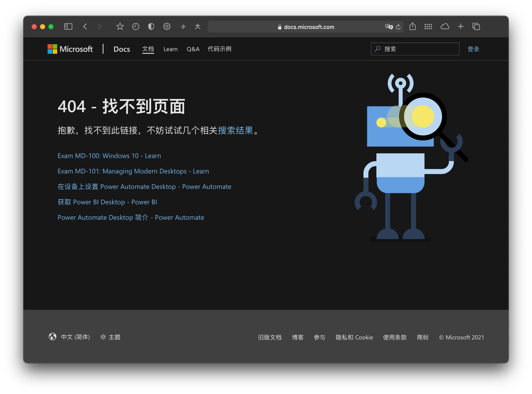Show the tab overview icon

(x=476, y=26)
